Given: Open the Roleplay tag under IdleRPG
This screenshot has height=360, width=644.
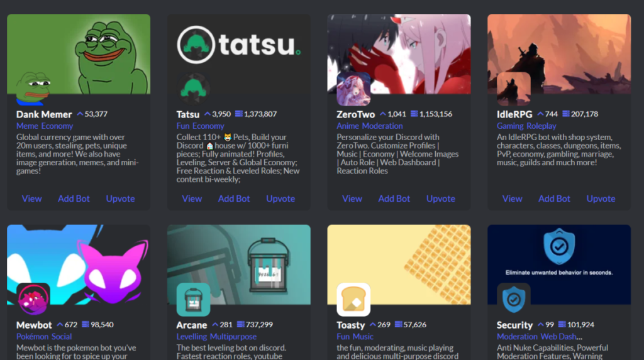Looking at the screenshot, I should click(541, 126).
